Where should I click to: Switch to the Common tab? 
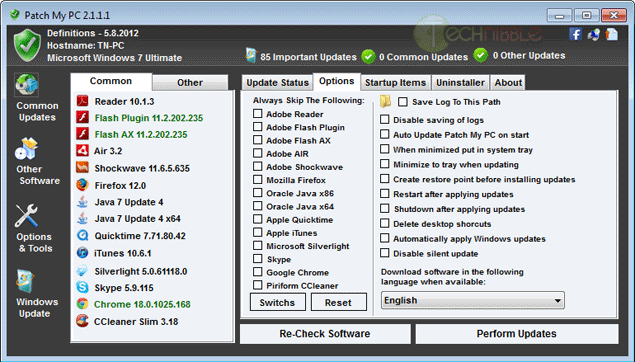pos(111,81)
